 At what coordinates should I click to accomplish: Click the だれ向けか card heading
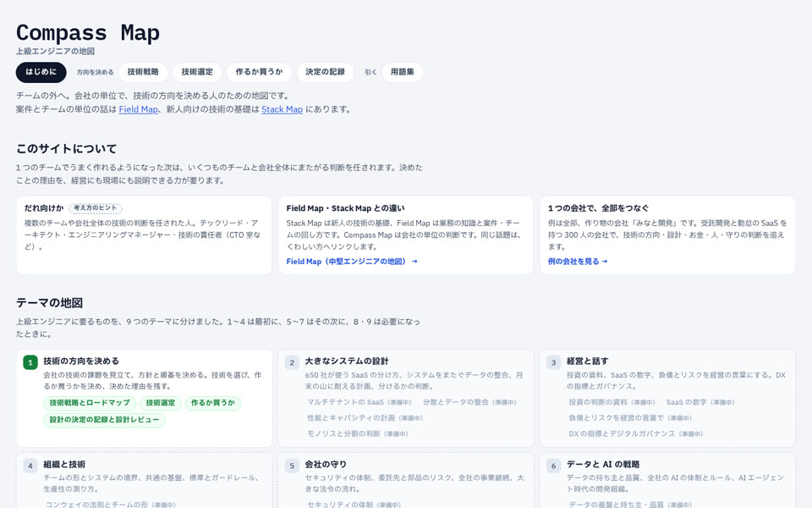44,208
